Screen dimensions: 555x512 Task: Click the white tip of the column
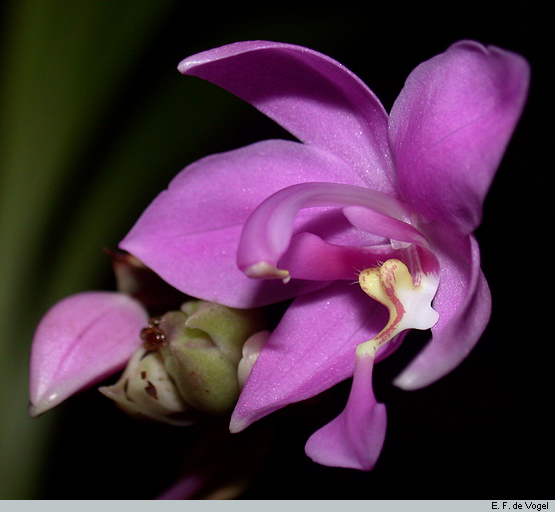(x=267, y=272)
